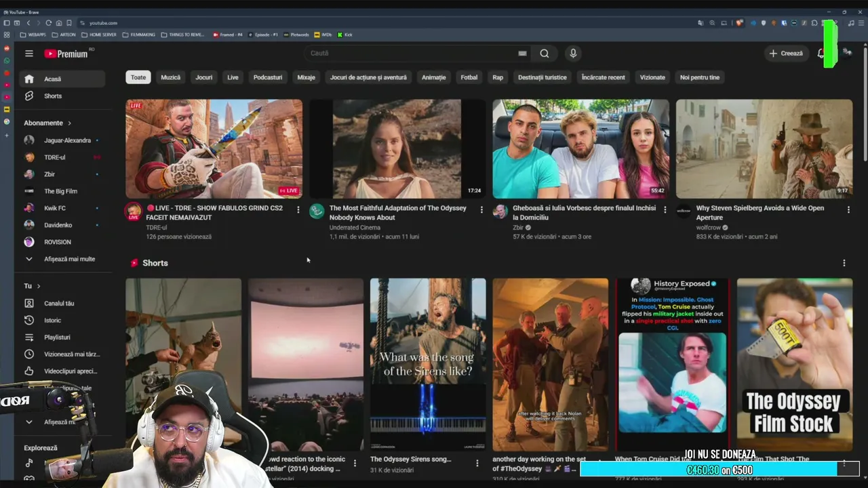This screenshot has width=868, height=488.
Task: Open the Underrated Cinema channel name
Action: pyautogui.click(x=355, y=228)
